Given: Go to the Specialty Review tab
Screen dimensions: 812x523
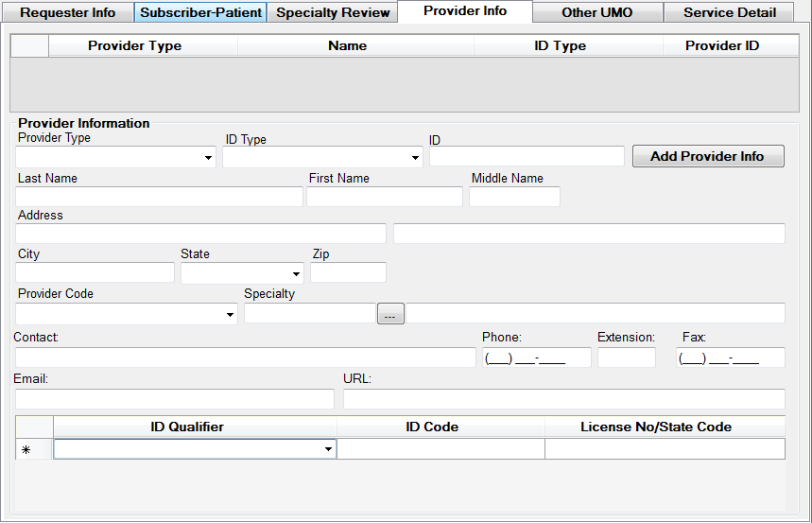Looking at the screenshot, I should [x=333, y=12].
